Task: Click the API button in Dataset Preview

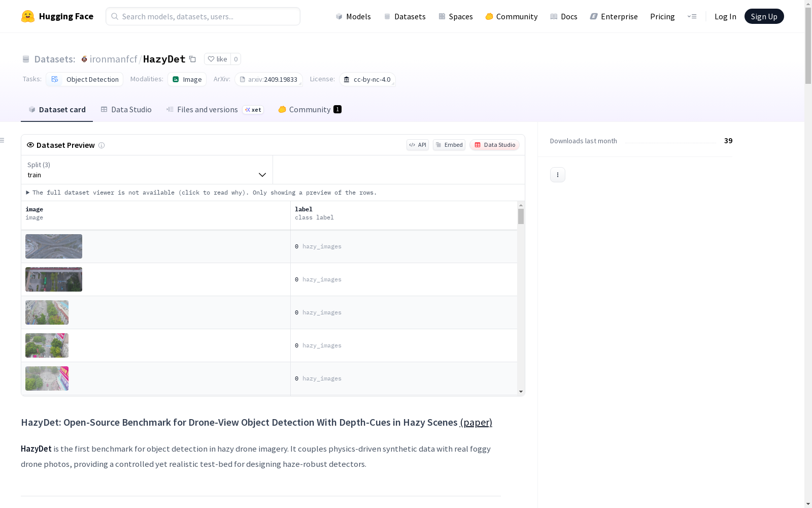Action: [418, 145]
